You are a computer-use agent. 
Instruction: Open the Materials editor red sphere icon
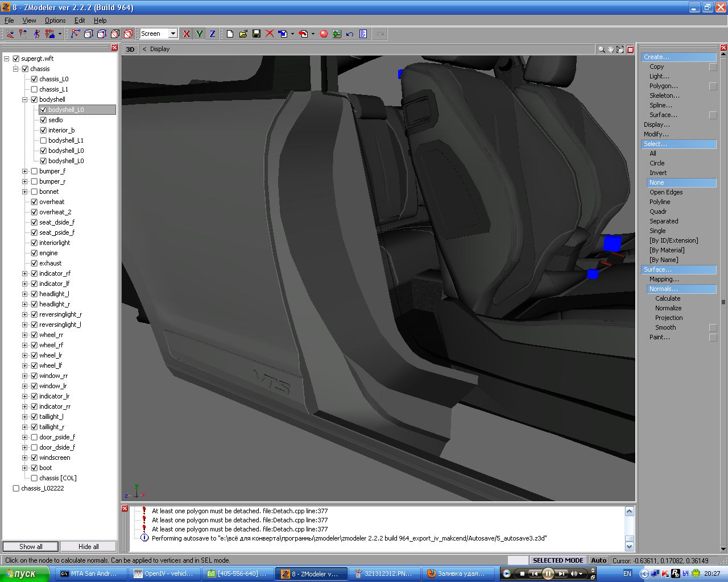324,34
